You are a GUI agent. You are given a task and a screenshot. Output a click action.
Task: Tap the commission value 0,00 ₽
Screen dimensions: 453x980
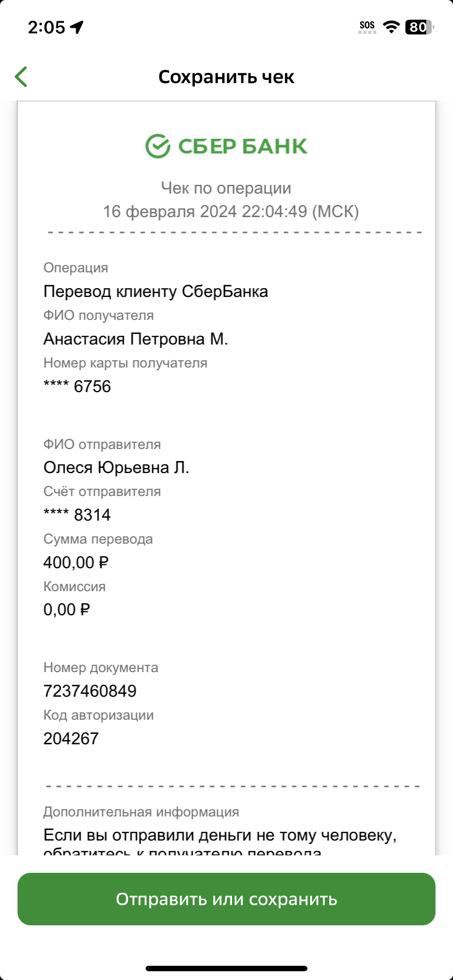coord(66,609)
